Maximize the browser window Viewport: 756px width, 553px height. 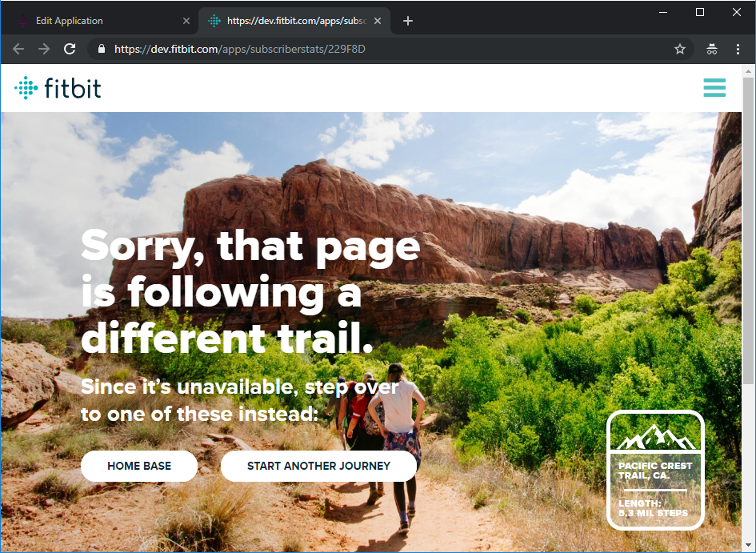[700, 12]
